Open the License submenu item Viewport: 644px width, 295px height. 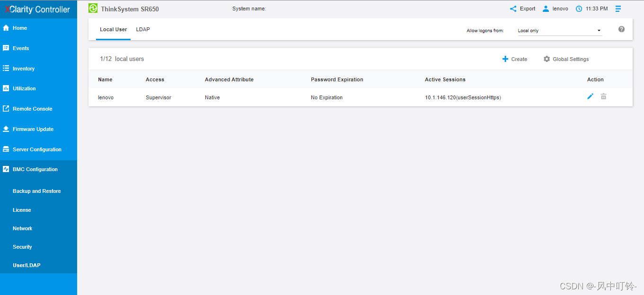pos(22,210)
